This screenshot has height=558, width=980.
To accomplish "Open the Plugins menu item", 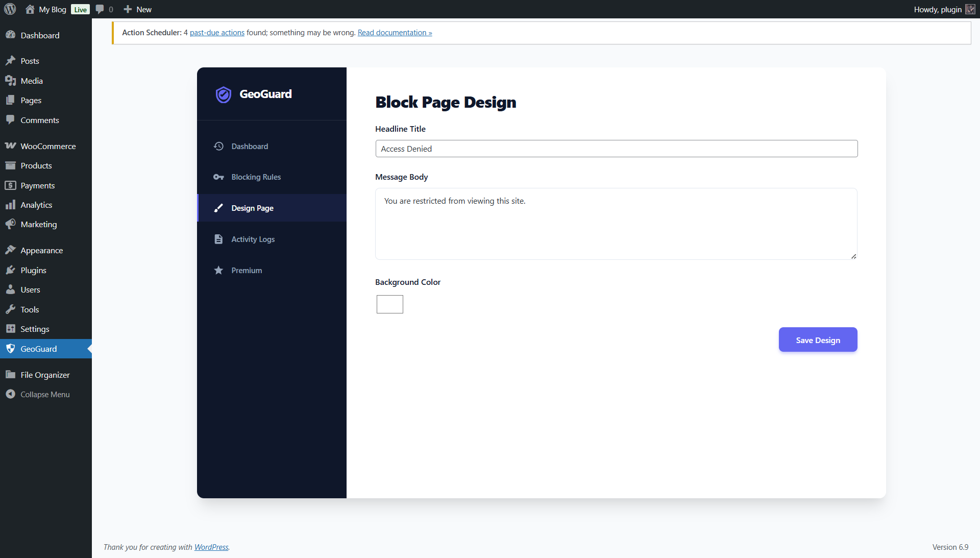I will click(x=33, y=270).
